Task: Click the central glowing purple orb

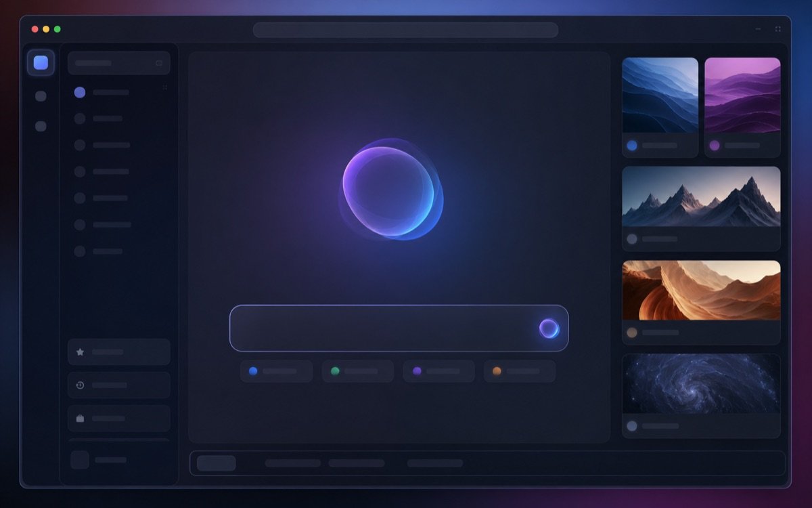Action: [391, 190]
